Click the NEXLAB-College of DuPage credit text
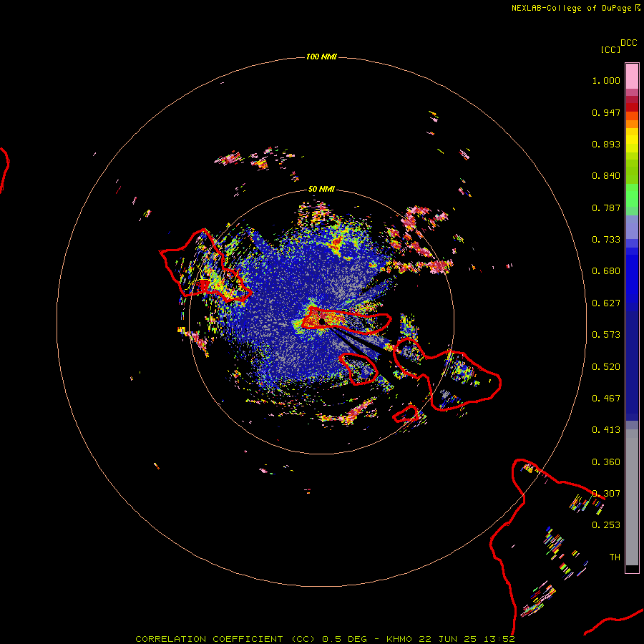Viewport: 644px width, 644px height. click(575, 8)
